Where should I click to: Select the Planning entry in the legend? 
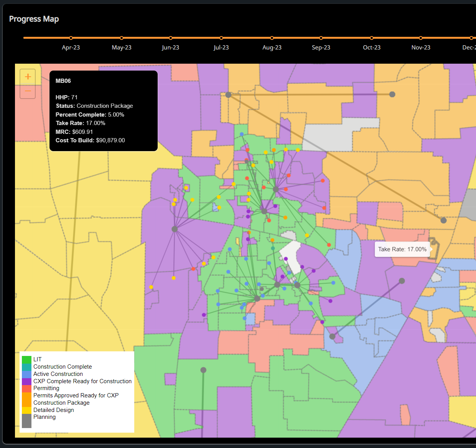tap(44, 417)
